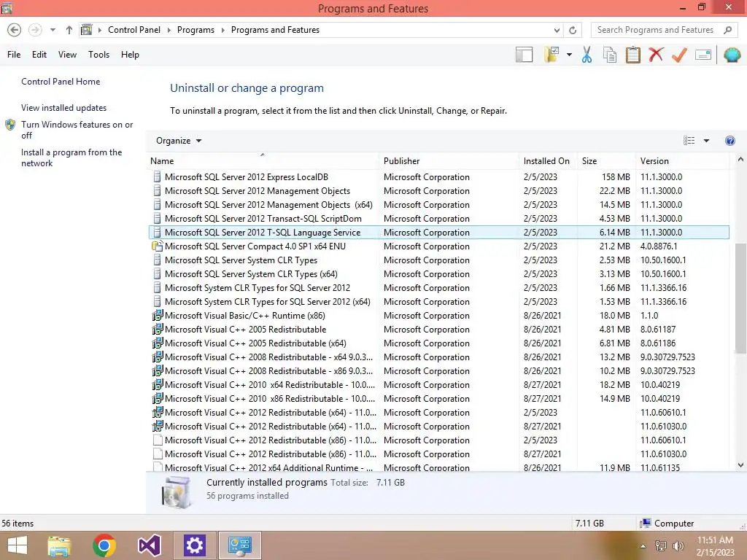
Task: Click the Forward navigation arrow
Action: click(x=35, y=30)
